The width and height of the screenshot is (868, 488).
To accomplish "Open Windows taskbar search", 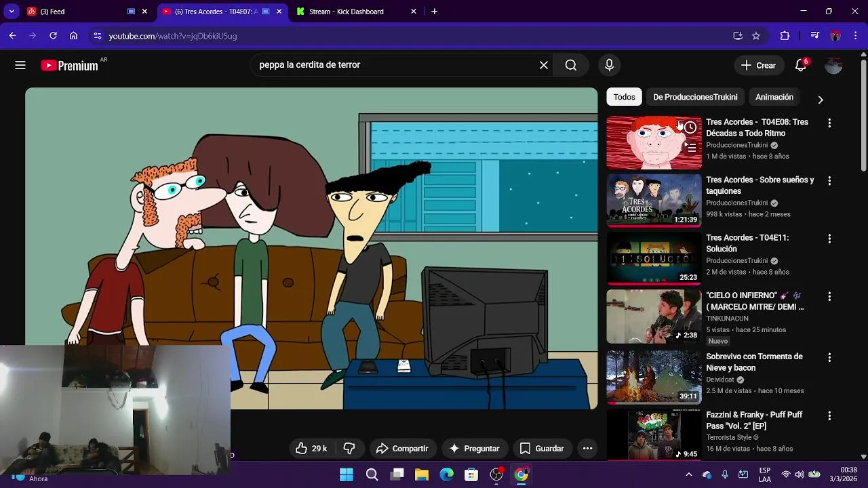I will point(372,474).
